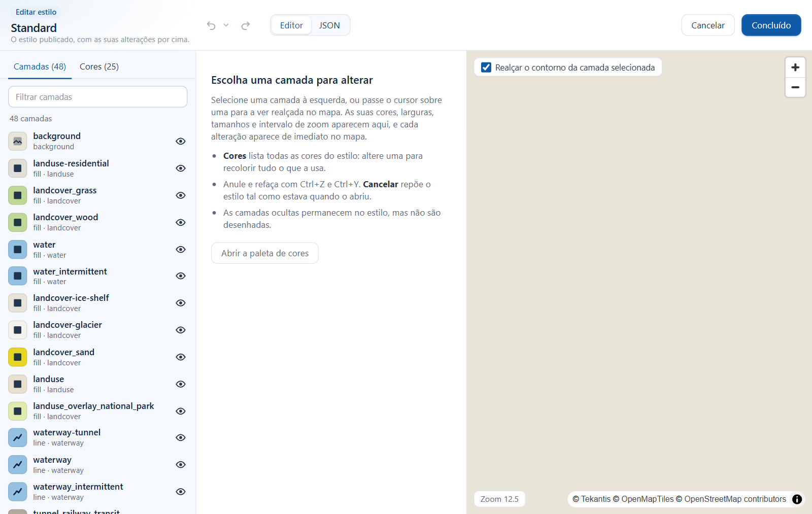The height and width of the screenshot is (514, 812).
Task: Click the background layer type icon
Action: coord(18,142)
